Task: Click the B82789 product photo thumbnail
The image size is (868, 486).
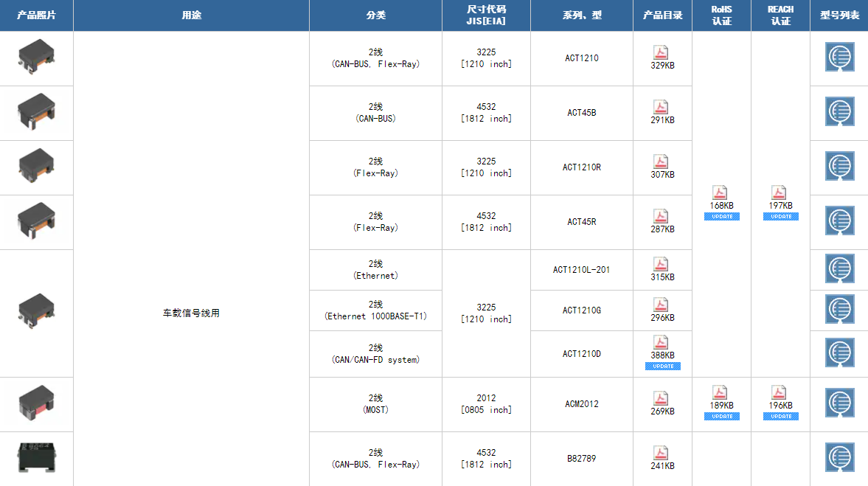Action: coord(36,456)
